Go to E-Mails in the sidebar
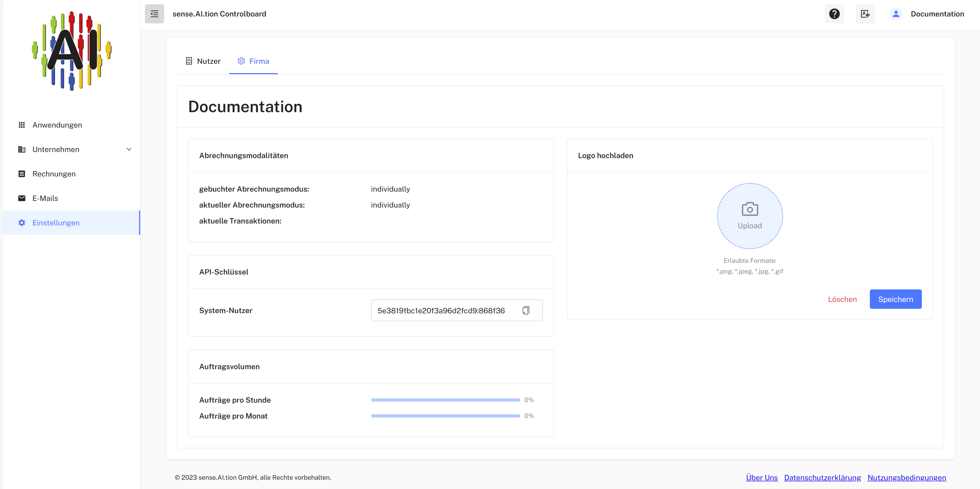This screenshot has width=980, height=489. (71, 198)
